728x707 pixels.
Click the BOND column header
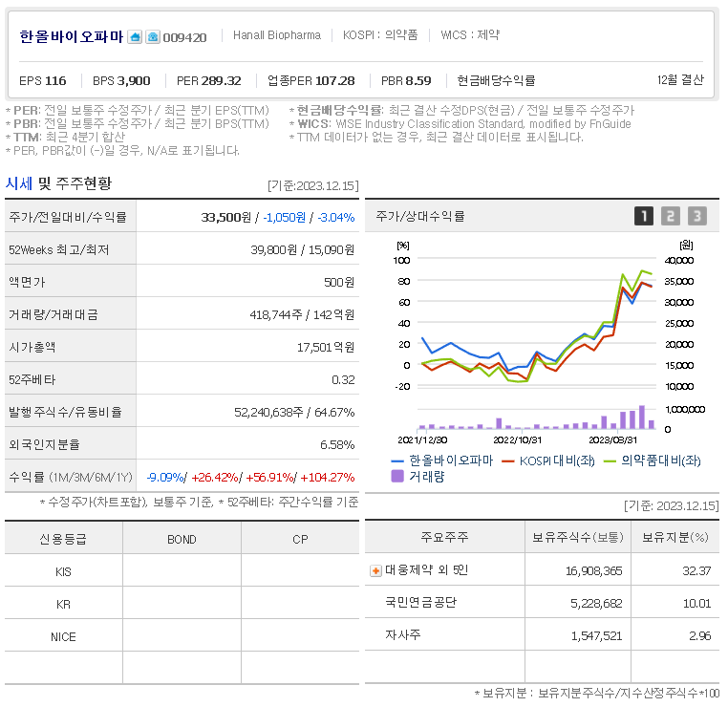pos(182,540)
